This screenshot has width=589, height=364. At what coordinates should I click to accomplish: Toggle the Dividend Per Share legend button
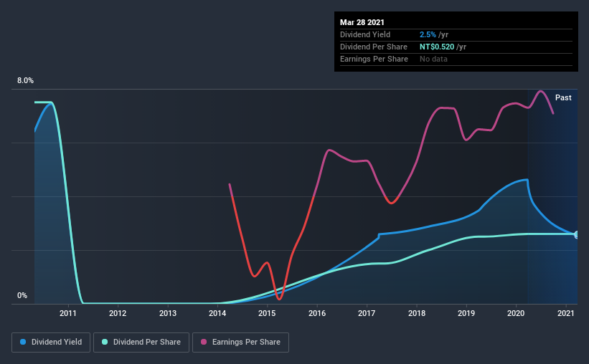[141, 343]
